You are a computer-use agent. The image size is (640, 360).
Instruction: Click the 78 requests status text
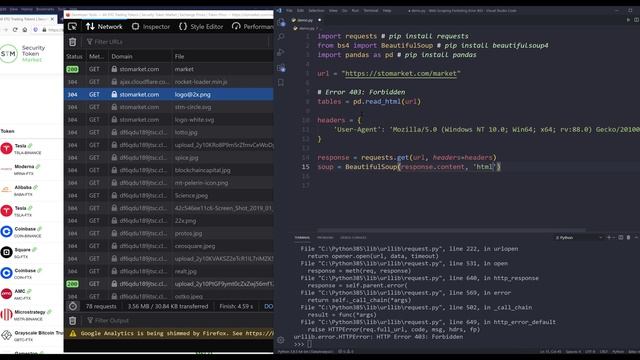pyautogui.click(x=101, y=306)
